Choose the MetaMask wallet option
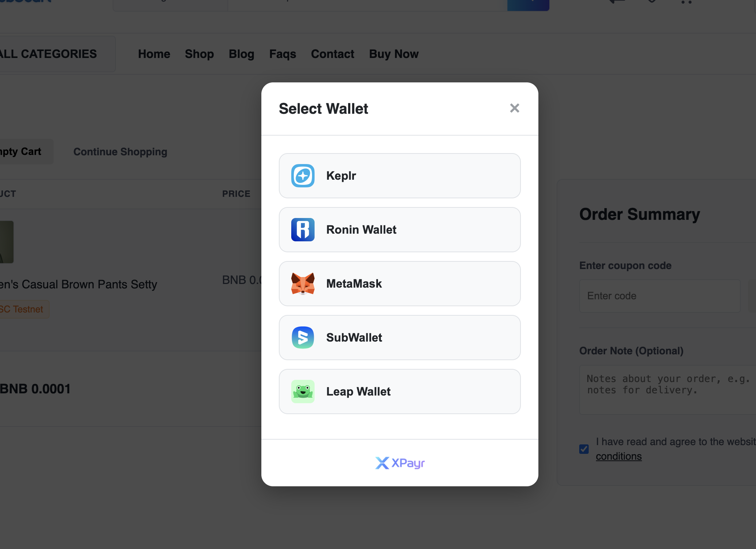This screenshot has height=549, width=756. (400, 284)
